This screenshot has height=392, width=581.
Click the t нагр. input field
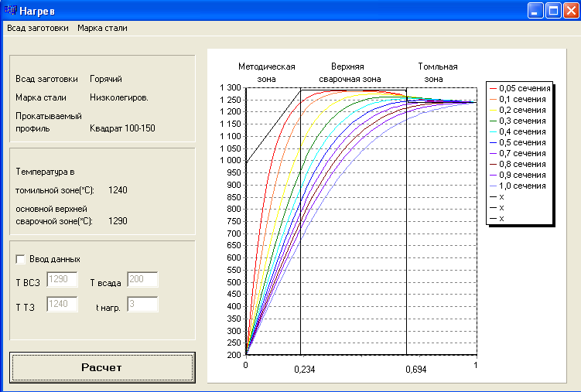(142, 305)
